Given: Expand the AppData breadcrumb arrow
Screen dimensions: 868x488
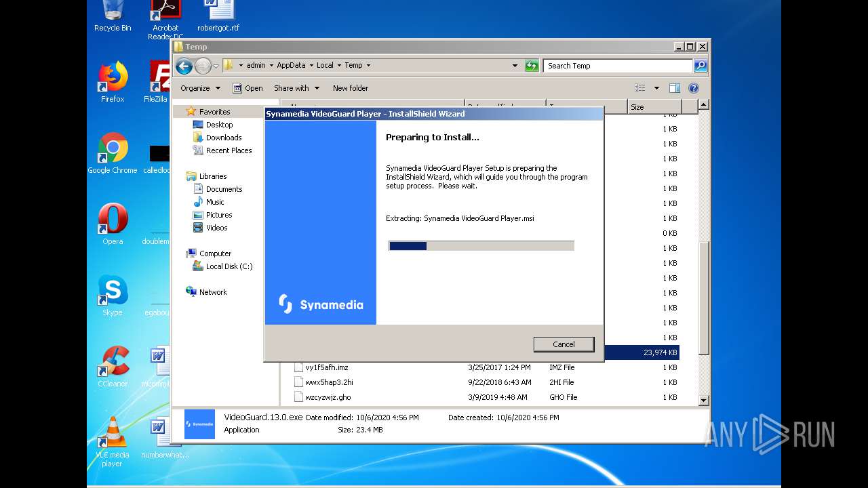Looking at the screenshot, I should 311,66.
